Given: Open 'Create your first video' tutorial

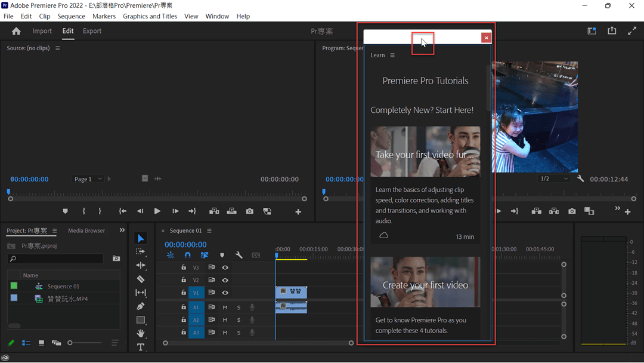Looking at the screenshot, I should 425,282.
